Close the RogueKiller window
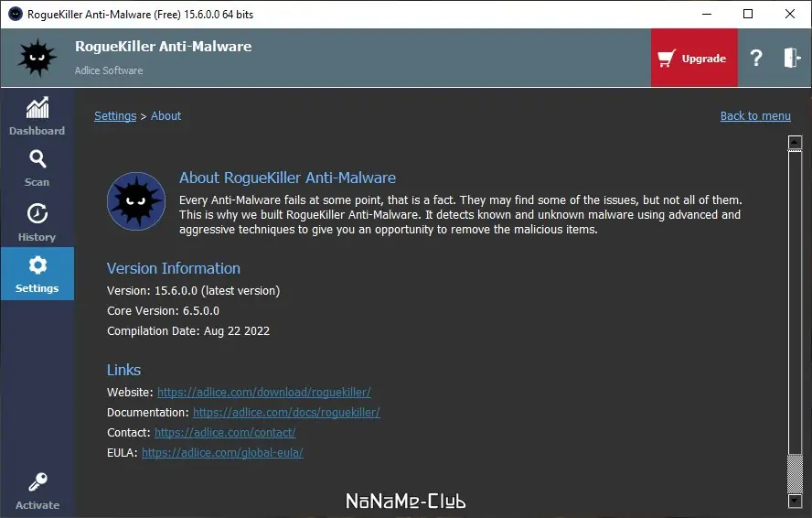Screen dimensions: 812x518 (x=790, y=14)
